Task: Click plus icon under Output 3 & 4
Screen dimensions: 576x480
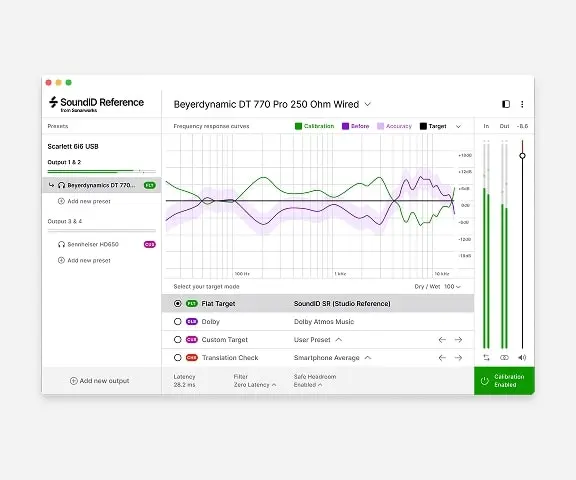Action: click(61, 260)
